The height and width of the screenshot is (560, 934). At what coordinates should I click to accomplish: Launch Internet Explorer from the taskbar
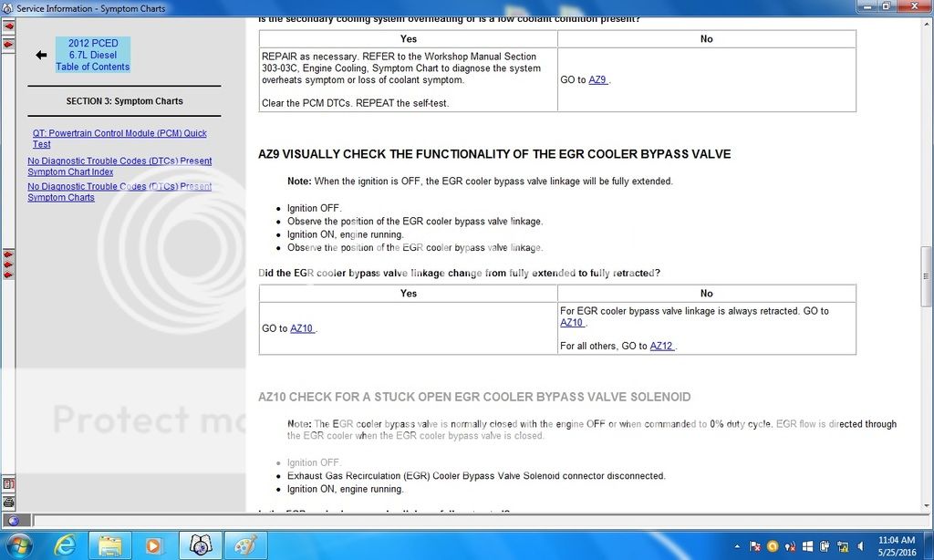tap(65, 545)
